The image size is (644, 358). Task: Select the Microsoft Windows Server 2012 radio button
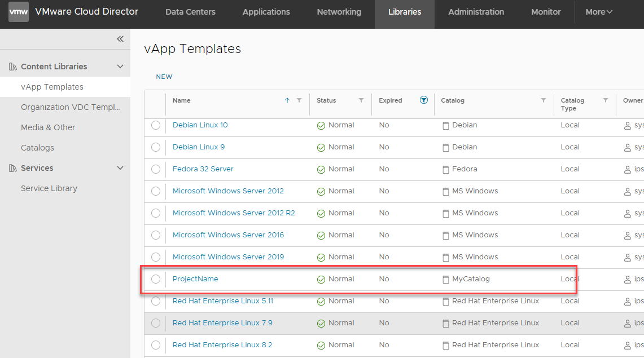(x=156, y=191)
